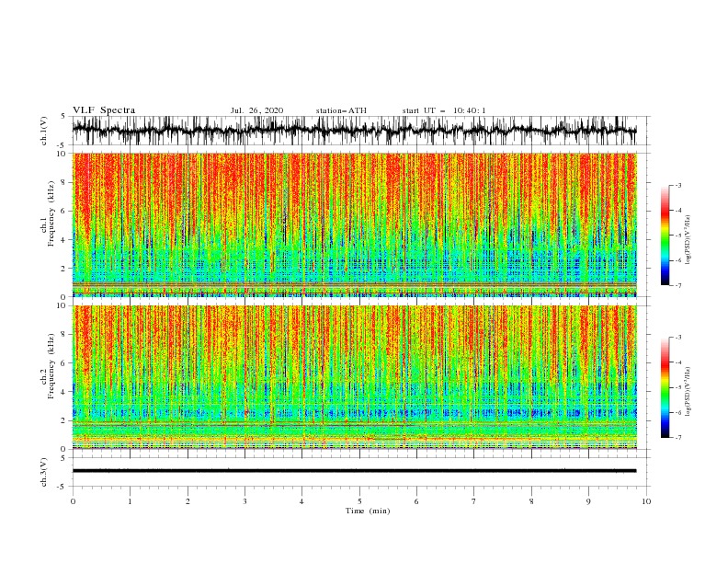The height and width of the screenshot is (563, 728).
Task: Click the '-7' value on lower colorbar
Action: (677, 438)
